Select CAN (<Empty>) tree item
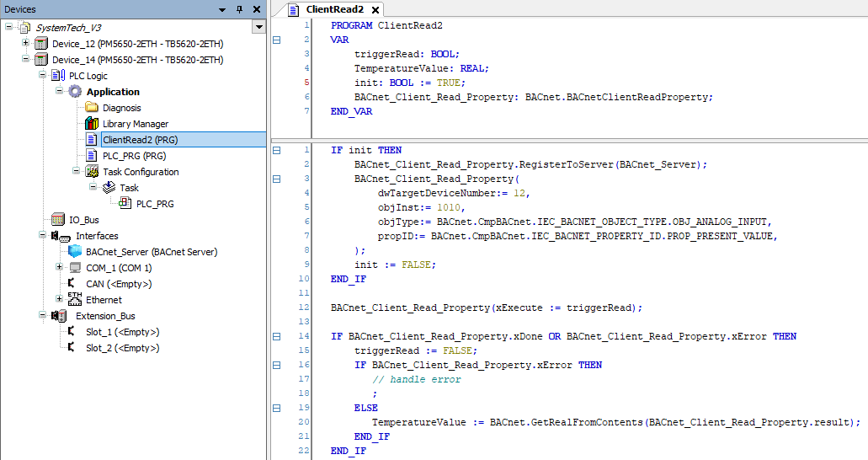The width and height of the screenshot is (868, 460). (x=119, y=284)
